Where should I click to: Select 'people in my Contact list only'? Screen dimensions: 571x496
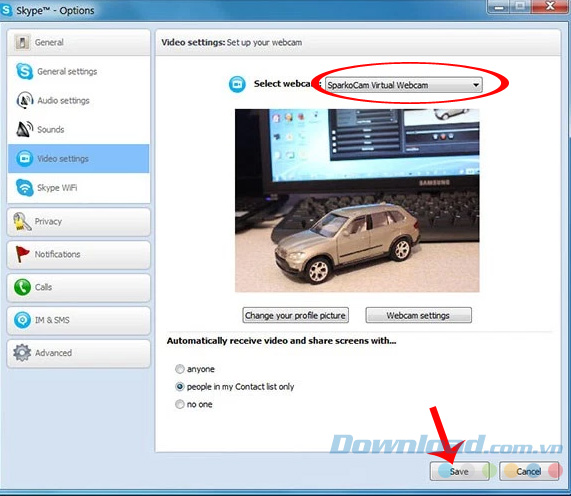pyautogui.click(x=180, y=386)
